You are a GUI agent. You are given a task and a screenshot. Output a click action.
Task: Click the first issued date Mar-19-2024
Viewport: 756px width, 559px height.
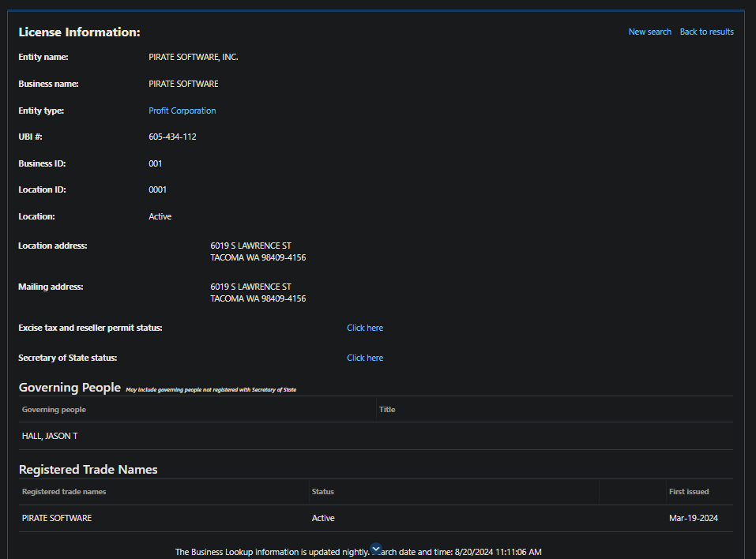pos(694,518)
